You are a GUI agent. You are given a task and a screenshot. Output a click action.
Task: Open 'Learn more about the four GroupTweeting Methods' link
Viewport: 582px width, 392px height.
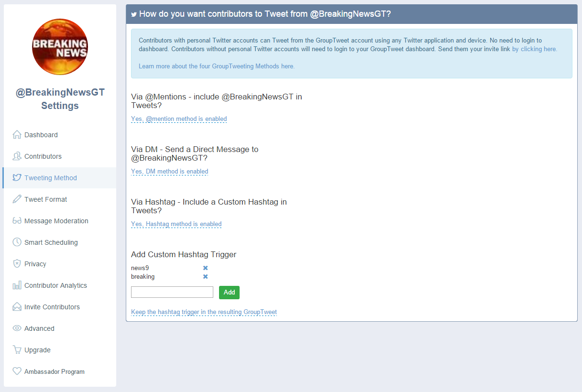point(217,66)
